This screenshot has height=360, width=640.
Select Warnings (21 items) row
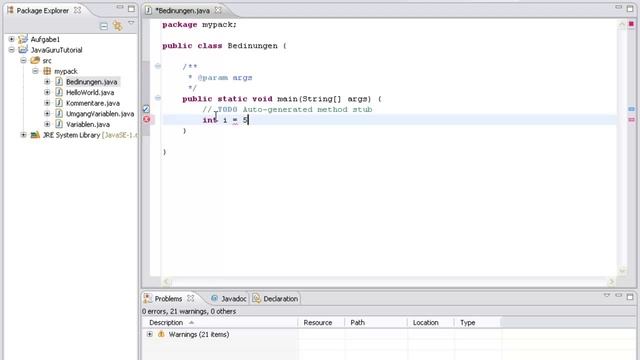click(x=199, y=334)
